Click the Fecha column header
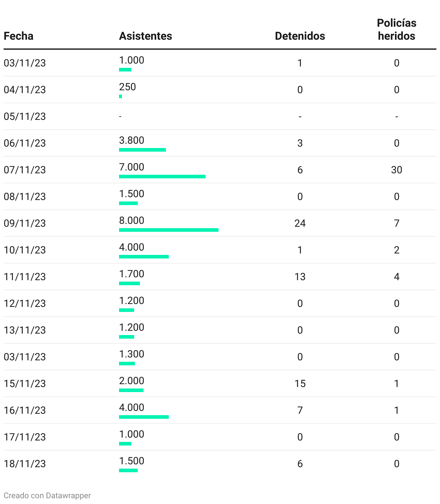The height and width of the screenshot is (504, 440). tap(18, 36)
